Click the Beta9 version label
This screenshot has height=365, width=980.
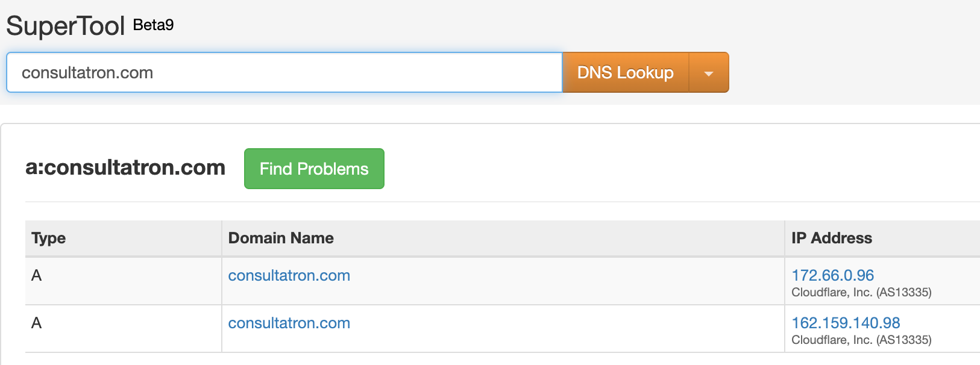153,25
